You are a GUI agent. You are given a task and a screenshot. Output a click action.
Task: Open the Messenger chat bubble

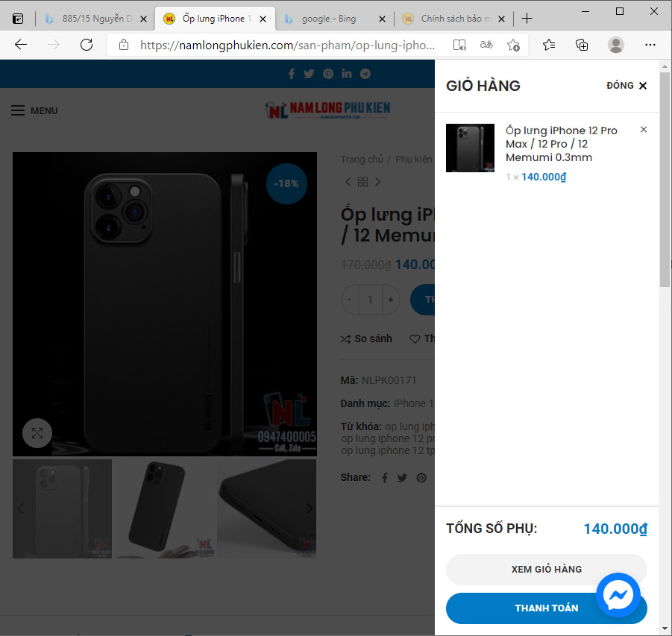[618, 595]
